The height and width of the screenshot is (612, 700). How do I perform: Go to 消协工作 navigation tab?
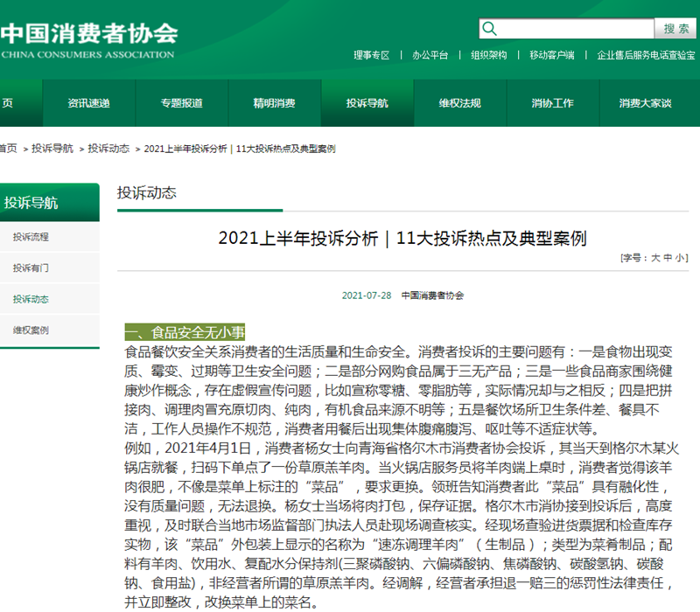tap(553, 103)
